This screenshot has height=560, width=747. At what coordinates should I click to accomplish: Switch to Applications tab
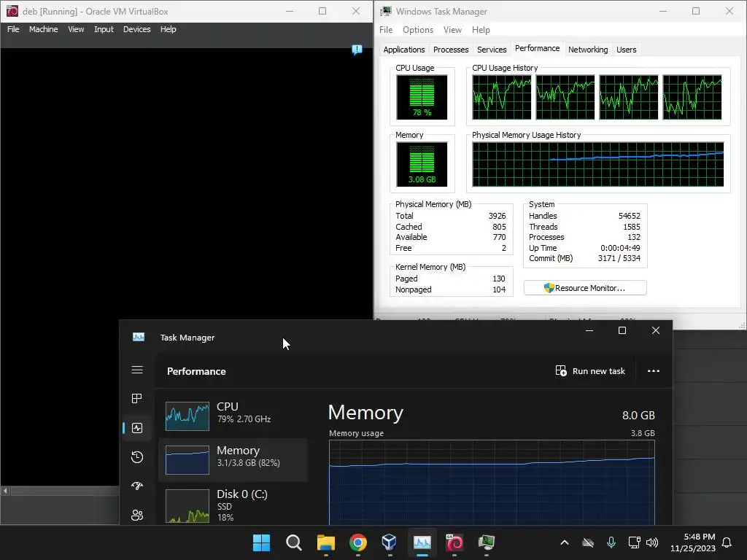pos(404,50)
